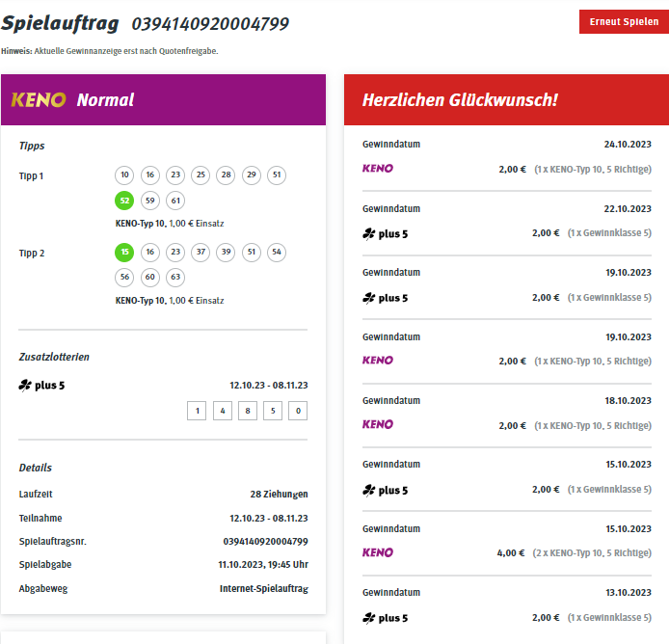The width and height of the screenshot is (669, 644).
Task: Click the plus 5 digit box showing 4
Action: [x=223, y=411]
